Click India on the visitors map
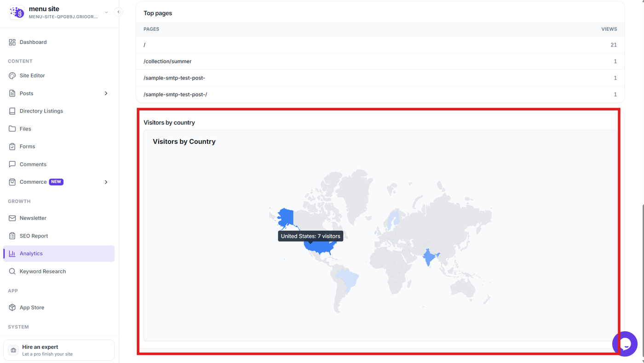 coord(430,257)
